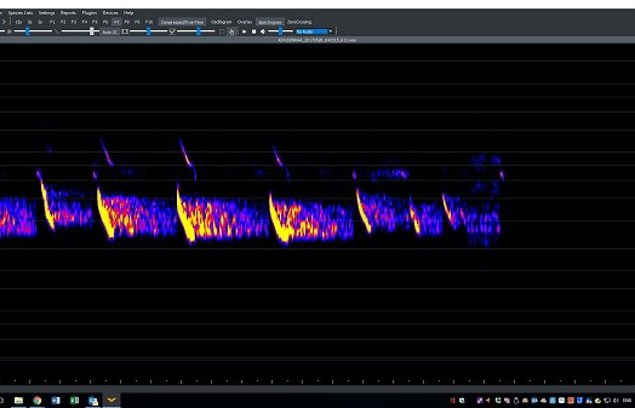Select the hand pan tool icon
635x408 pixels.
coord(232,31)
